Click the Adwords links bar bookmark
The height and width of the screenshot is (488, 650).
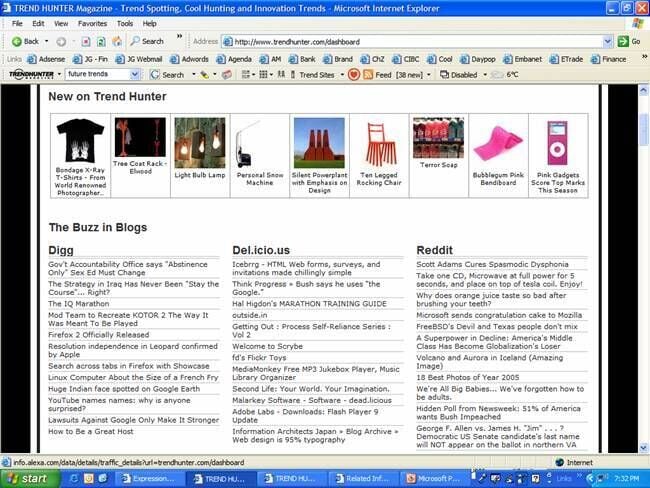coord(195,59)
